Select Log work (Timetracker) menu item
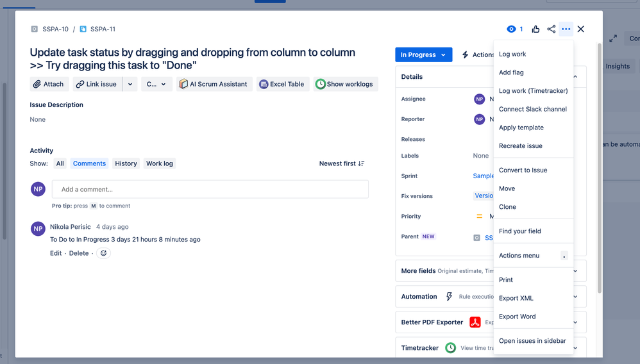Screen dimensions: 640x364 pyautogui.click(x=534, y=90)
